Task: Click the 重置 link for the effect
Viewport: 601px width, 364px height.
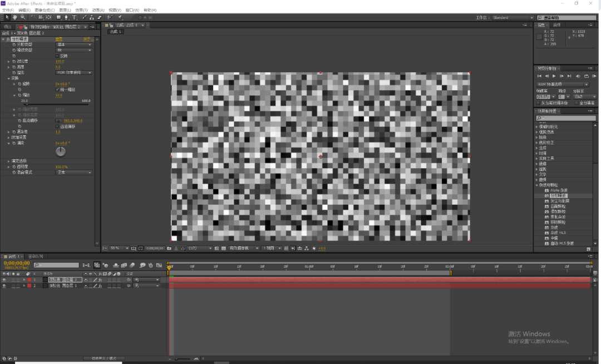Action: pos(58,39)
